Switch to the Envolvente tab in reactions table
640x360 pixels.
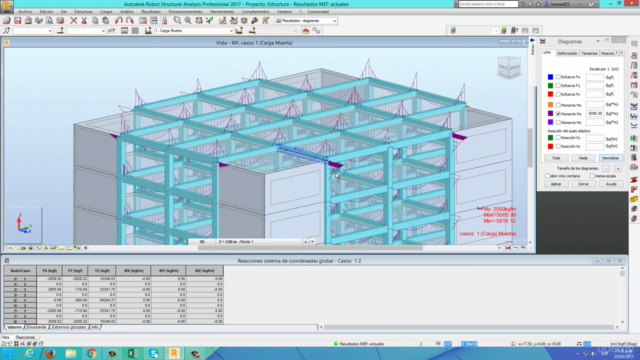[x=36, y=327]
